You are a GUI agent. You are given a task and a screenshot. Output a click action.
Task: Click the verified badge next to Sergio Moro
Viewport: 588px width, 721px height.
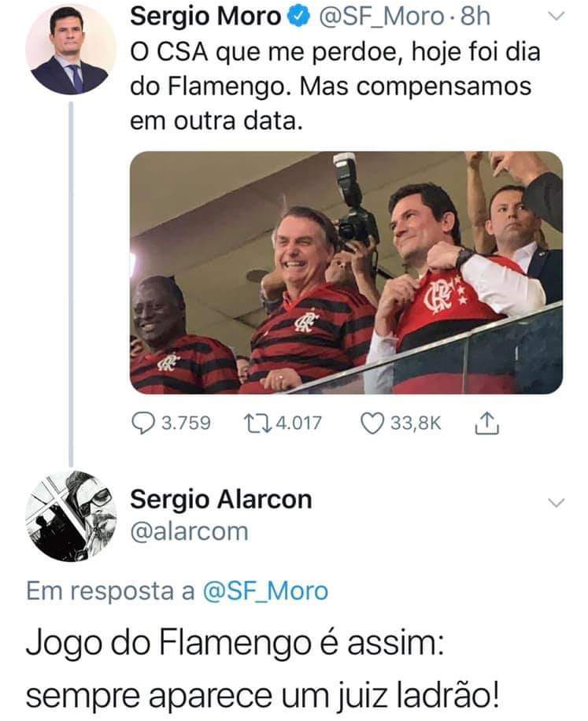coord(298,17)
